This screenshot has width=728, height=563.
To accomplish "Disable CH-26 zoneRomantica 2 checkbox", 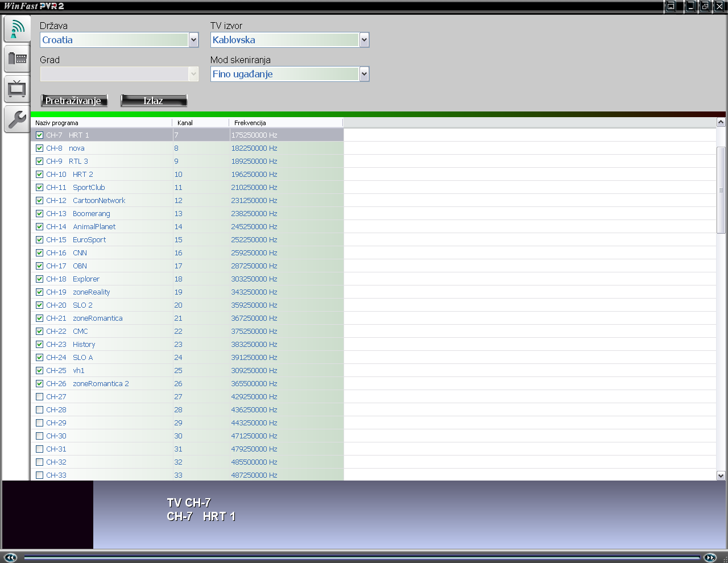I will pos(40,384).
